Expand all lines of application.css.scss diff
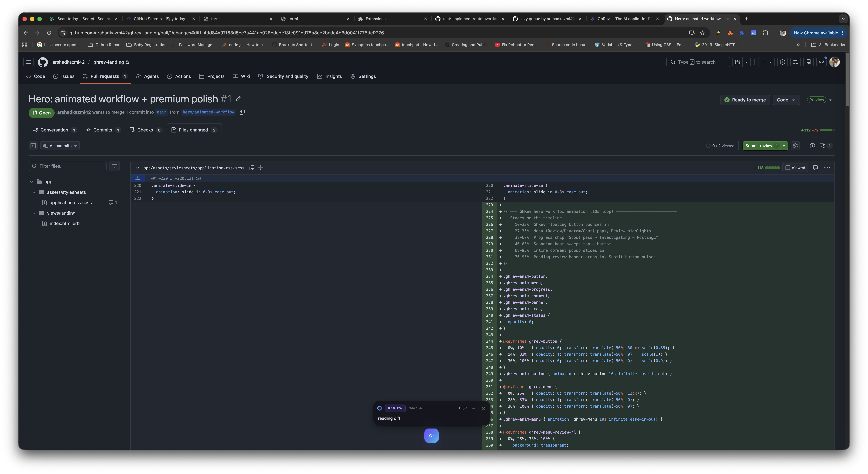Viewport: 868px width, 474px height. (x=261, y=168)
